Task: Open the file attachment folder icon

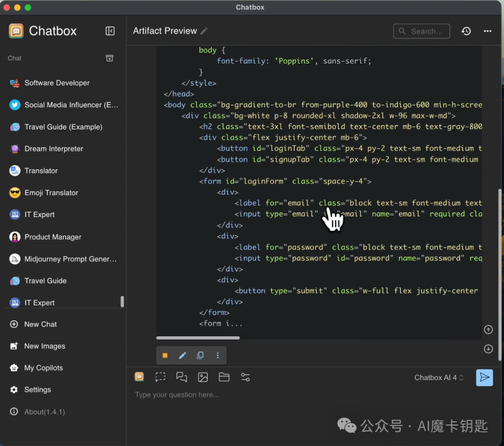Action: (x=224, y=377)
